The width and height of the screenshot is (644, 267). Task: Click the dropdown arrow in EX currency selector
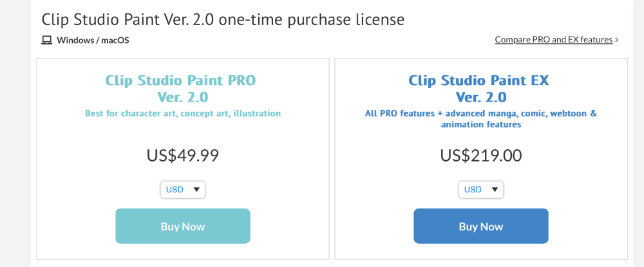coord(495,190)
